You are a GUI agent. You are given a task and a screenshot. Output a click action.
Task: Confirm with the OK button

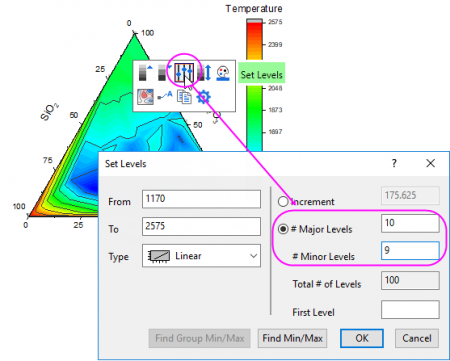point(362,338)
